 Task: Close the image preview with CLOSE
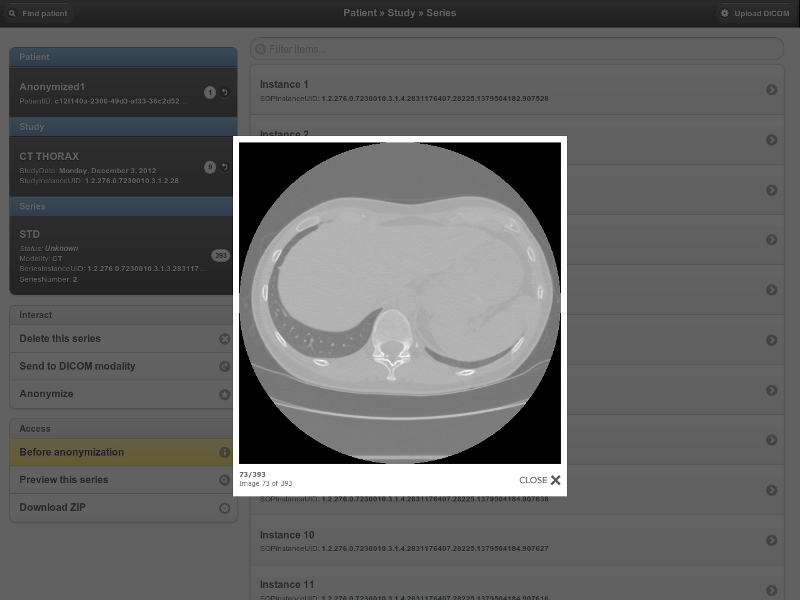(538, 480)
